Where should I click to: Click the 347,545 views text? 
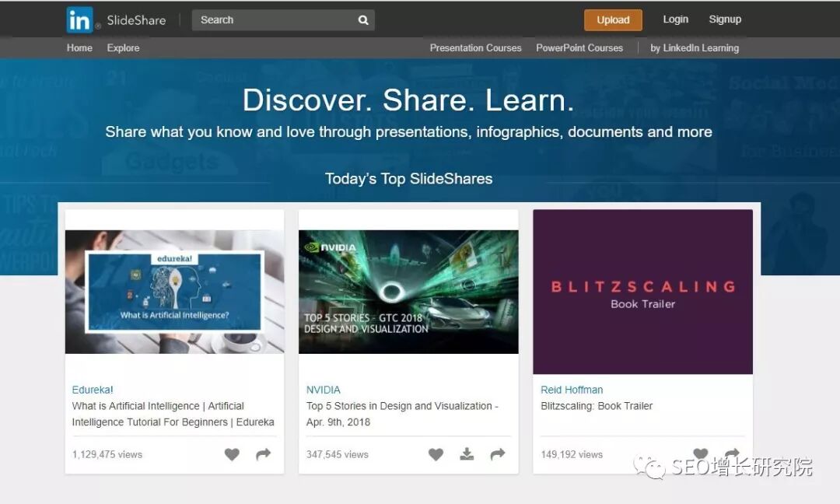(x=338, y=454)
